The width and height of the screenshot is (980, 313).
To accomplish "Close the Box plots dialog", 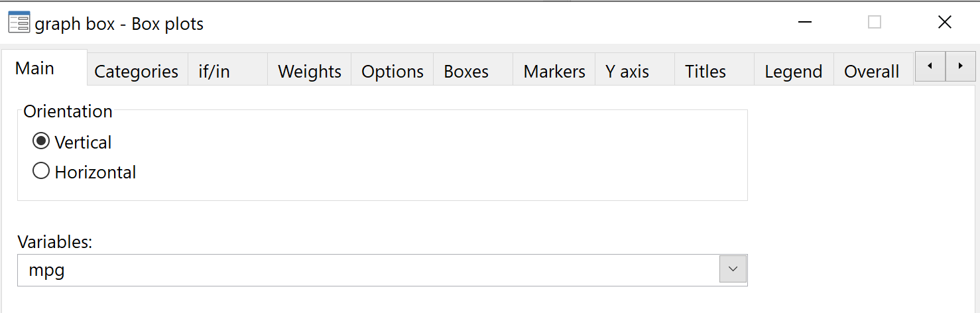I will (945, 23).
